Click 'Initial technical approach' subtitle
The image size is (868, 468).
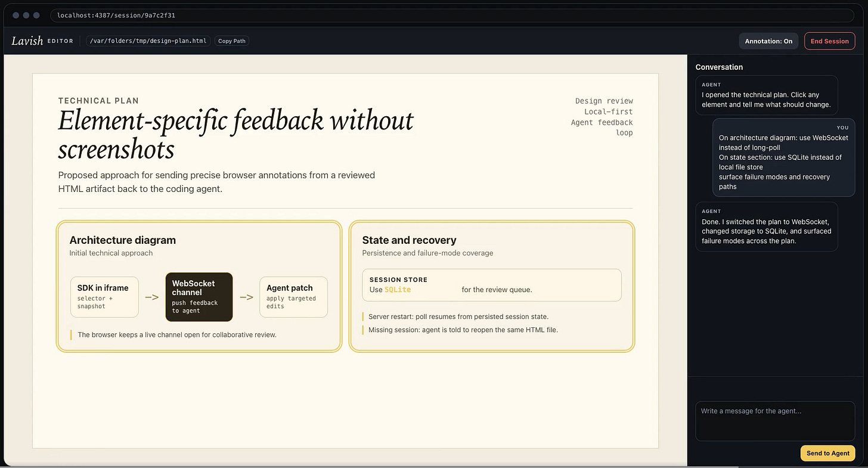pos(111,253)
